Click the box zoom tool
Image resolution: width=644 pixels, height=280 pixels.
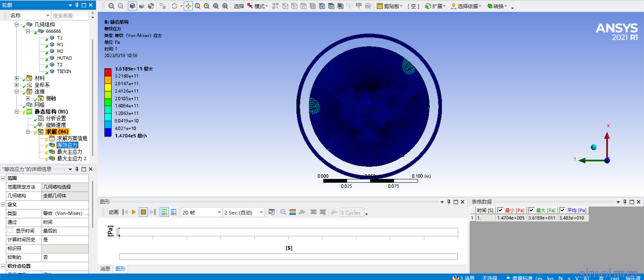click(207, 6)
